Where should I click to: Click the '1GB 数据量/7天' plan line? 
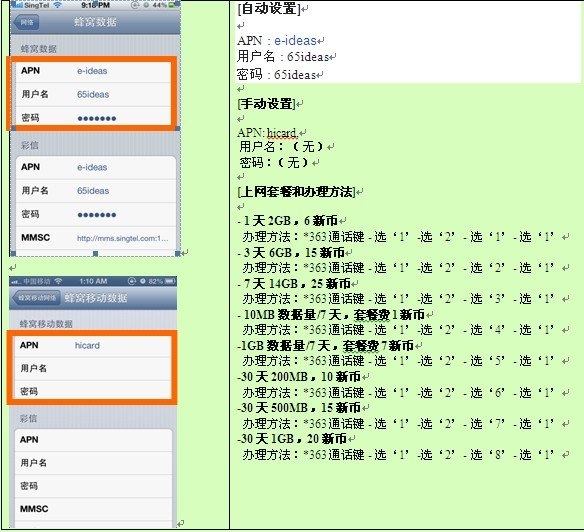[325, 346]
